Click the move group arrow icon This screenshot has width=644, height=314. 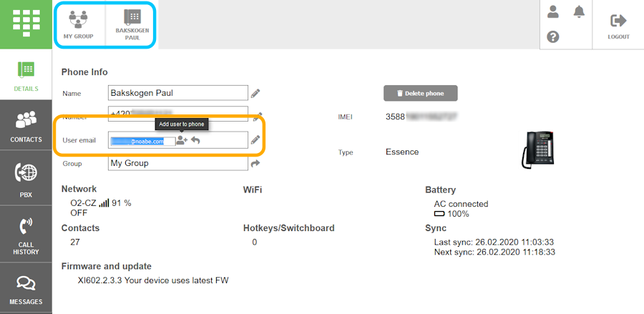[x=255, y=164]
